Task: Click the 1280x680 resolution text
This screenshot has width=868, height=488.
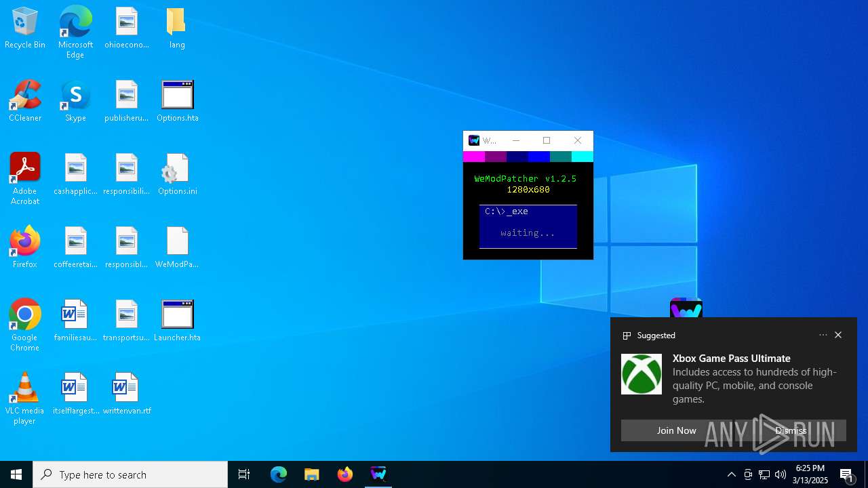Action: pos(528,190)
